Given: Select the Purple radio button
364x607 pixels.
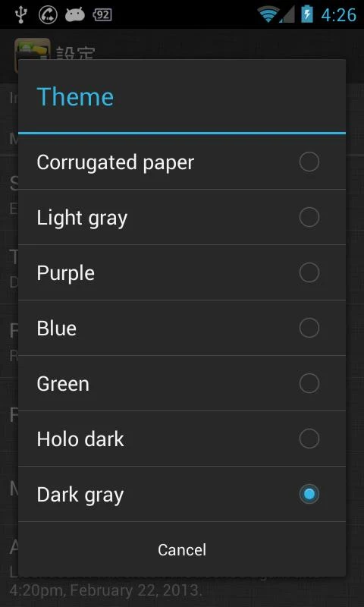Looking at the screenshot, I should click(309, 272).
